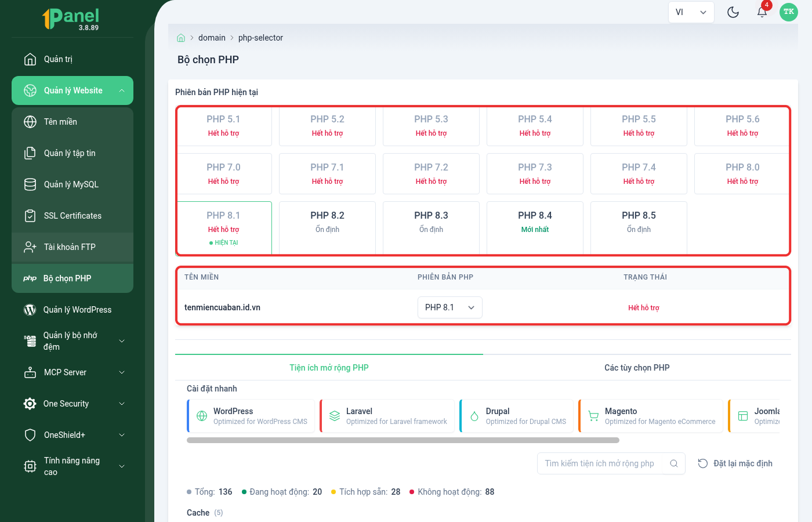The image size is (812, 522).
Task: Click the Tên miền globe icon
Action: tap(30, 122)
